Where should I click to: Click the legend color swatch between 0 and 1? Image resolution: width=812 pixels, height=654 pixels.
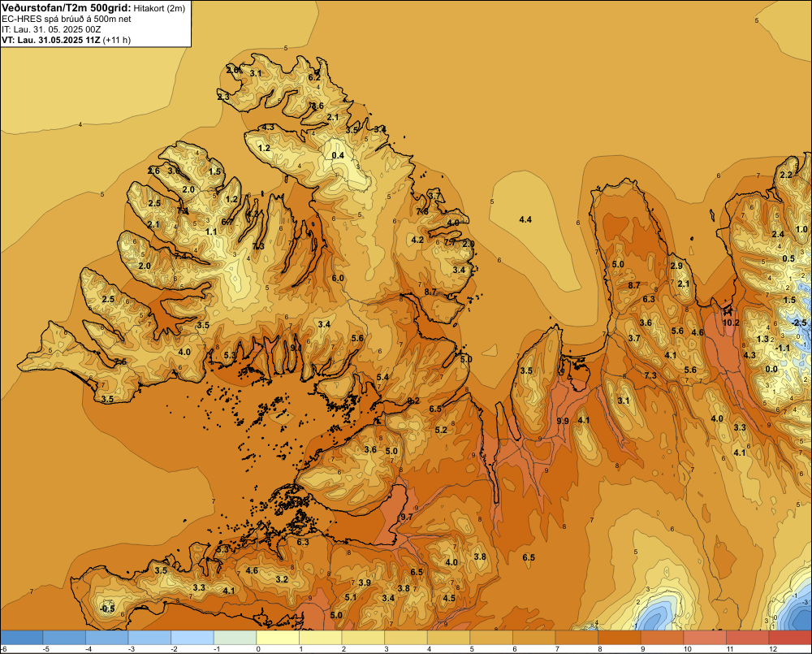[278, 637]
